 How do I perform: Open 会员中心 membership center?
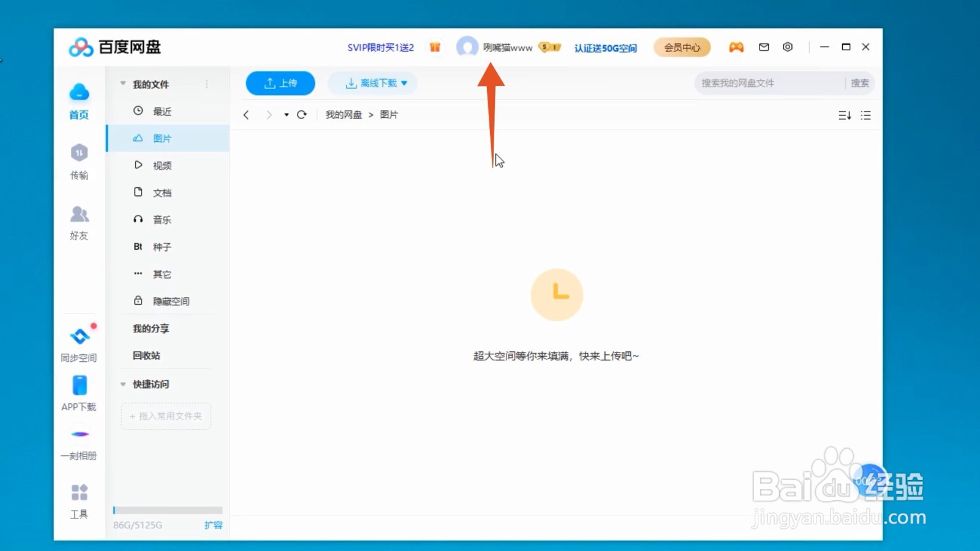click(682, 47)
